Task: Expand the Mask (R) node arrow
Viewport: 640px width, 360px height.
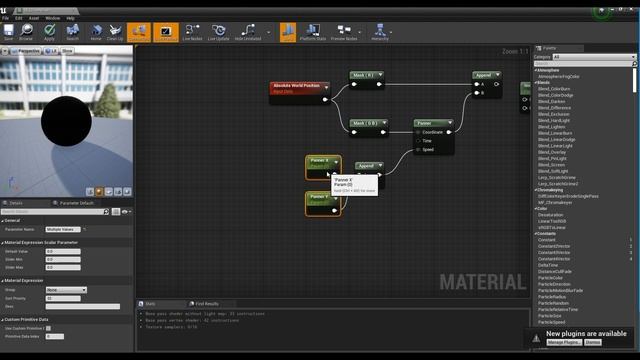Action: 380,75
